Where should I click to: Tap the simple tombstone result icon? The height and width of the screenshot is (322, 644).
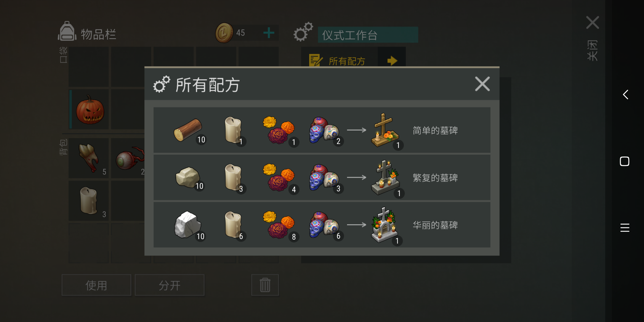point(385,130)
